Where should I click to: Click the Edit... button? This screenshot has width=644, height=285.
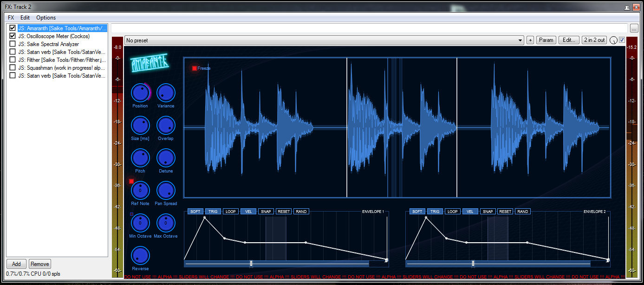tap(569, 40)
